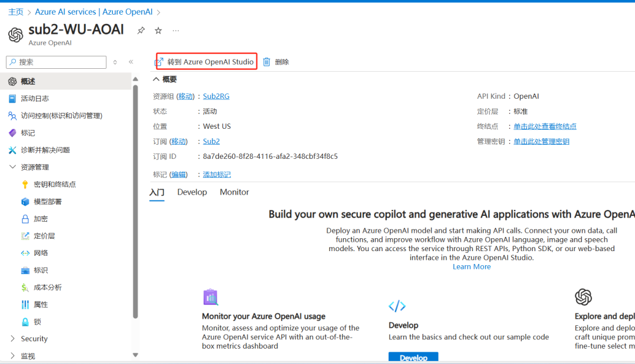
Task: Open the Sub2RG resource group link
Action: (216, 96)
